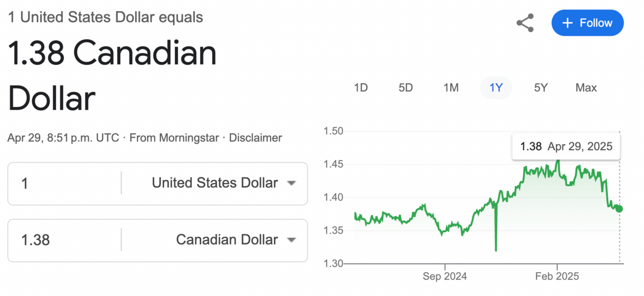Switch chart to 5Y range

(x=541, y=88)
